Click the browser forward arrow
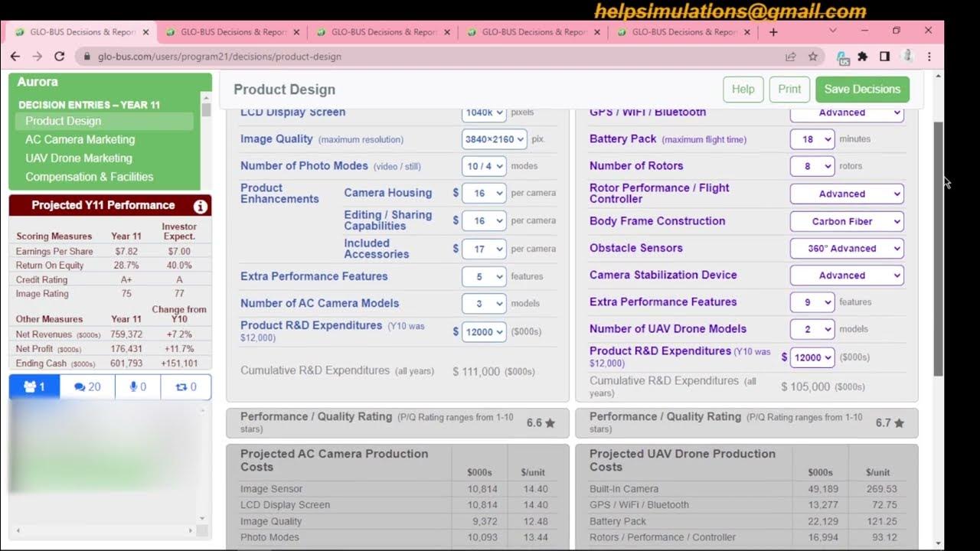The image size is (980, 551). tap(37, 57)
